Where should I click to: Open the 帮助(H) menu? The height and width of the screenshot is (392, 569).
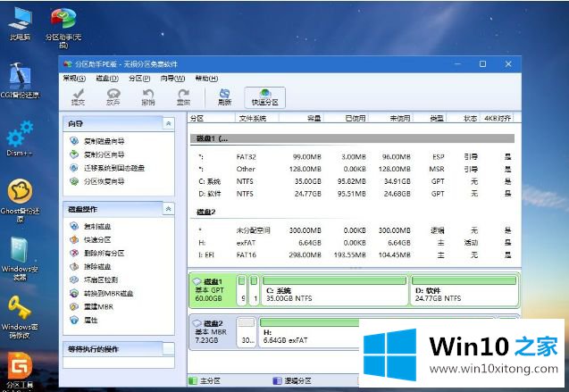click(x=207, y=79)
